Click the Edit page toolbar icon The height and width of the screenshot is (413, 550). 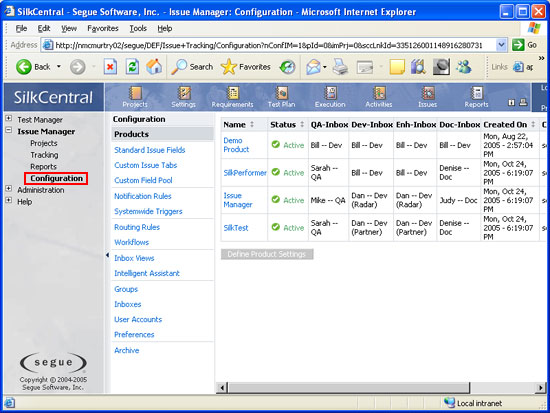point(365,67)
